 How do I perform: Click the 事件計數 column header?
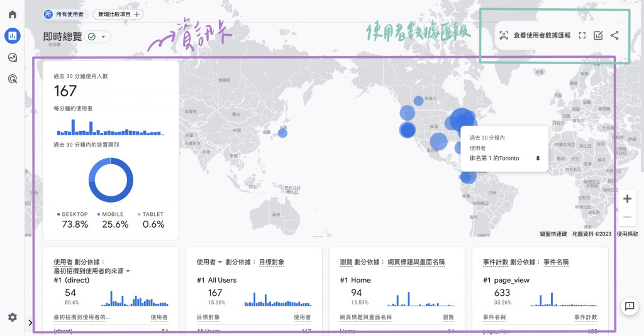pos(586,317)
